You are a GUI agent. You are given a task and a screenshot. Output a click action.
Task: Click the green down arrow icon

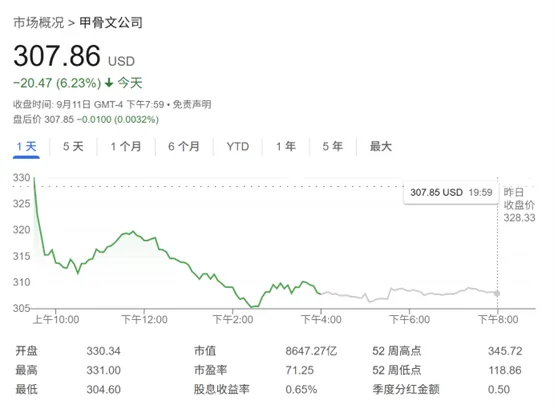(109, 83)
